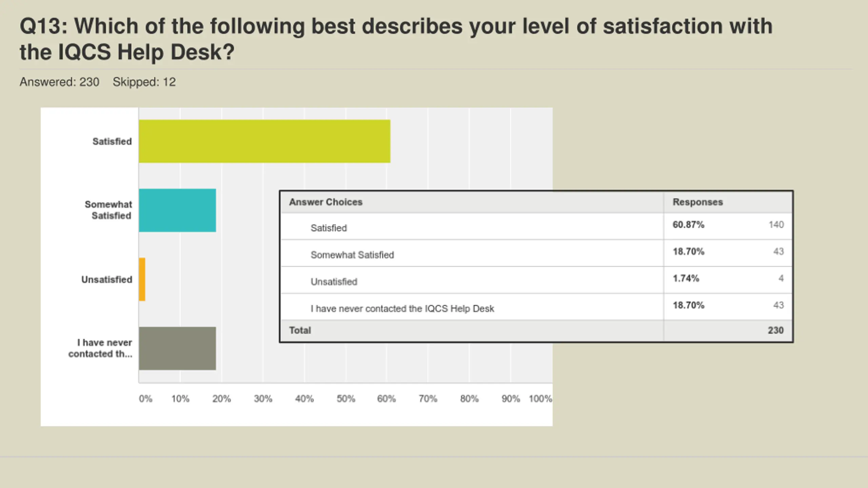Click the teal Somewhat Satisfied bar
The height and width of the screenshot is (488, 868).
point(177,210)
